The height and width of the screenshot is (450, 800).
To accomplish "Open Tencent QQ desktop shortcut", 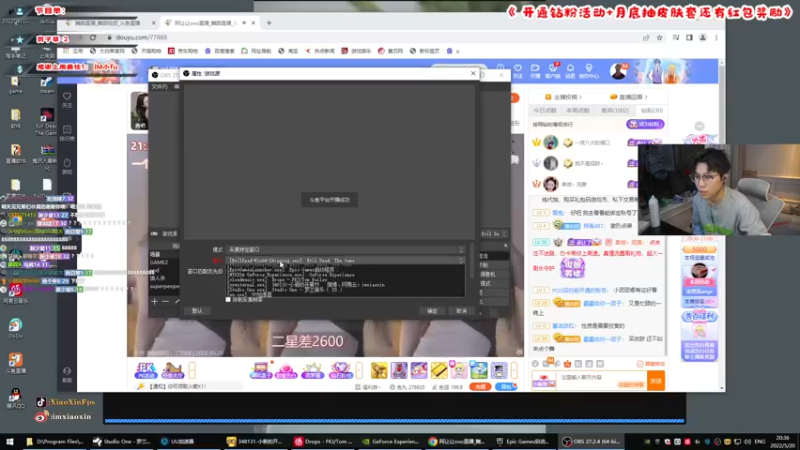I will click(x=15, y=398).
